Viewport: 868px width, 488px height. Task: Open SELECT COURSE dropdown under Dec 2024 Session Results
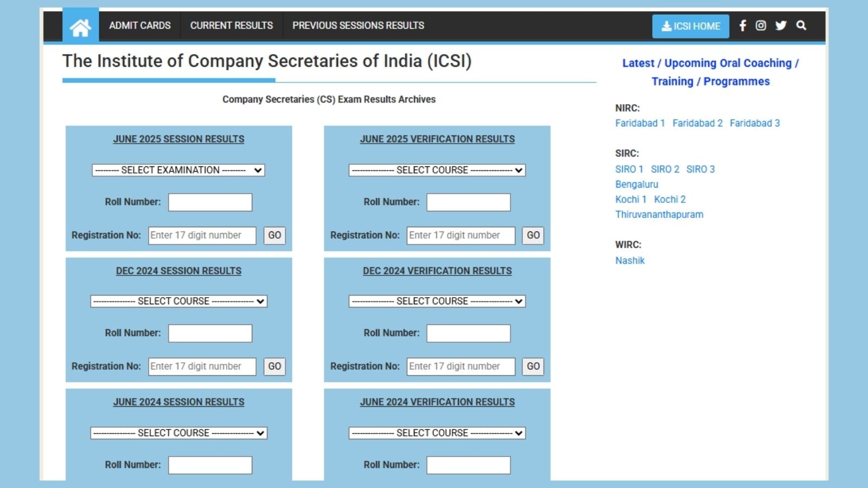[x=178, y=301]
